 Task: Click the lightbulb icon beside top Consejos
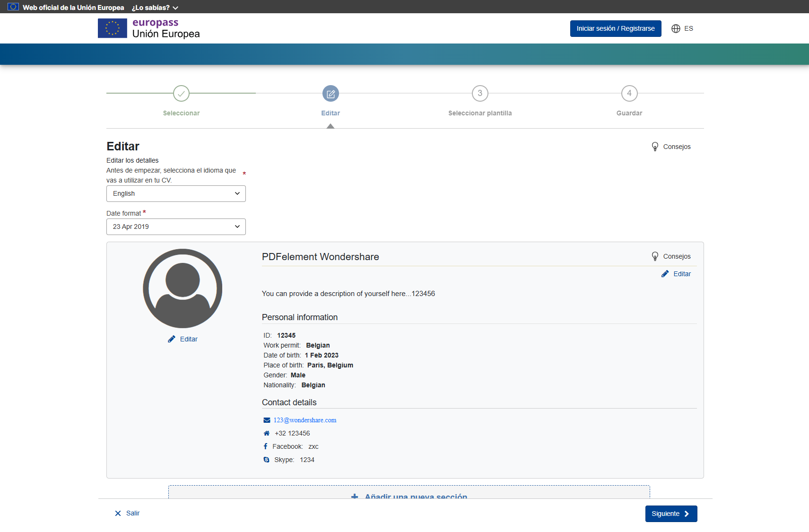pyautogui.click(x=655, y=147)
